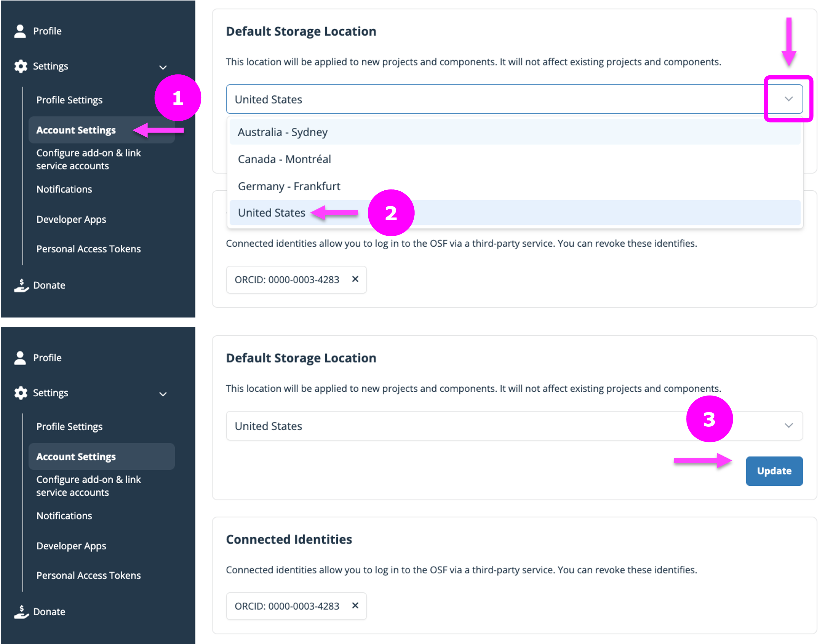This screenshot has width=833, height=644.
Task: Click the Settings gear icon in top sidebar
Action: click(20, 66)
